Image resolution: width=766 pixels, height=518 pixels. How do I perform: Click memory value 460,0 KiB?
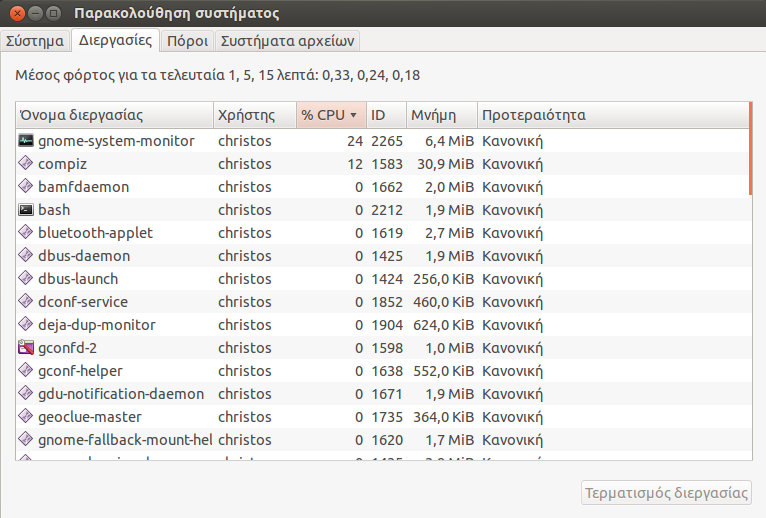coord(444,302)
